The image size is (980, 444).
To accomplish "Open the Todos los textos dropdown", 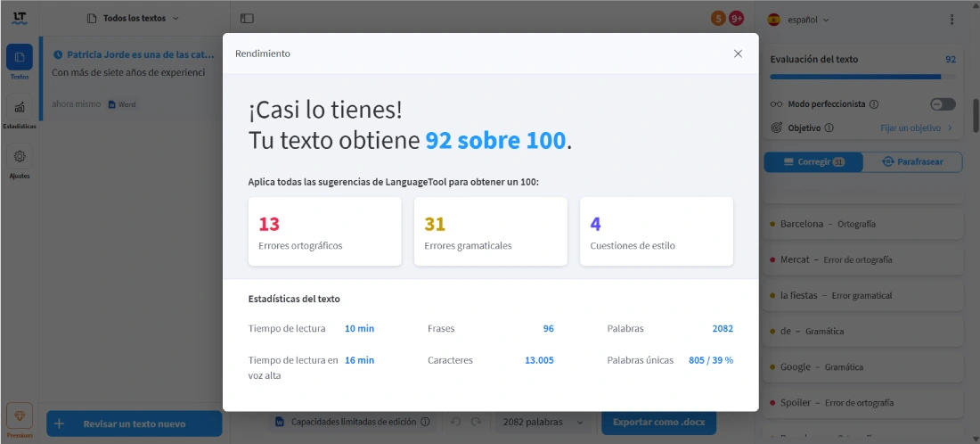I will pyautogui.click(x=133, y=19).
